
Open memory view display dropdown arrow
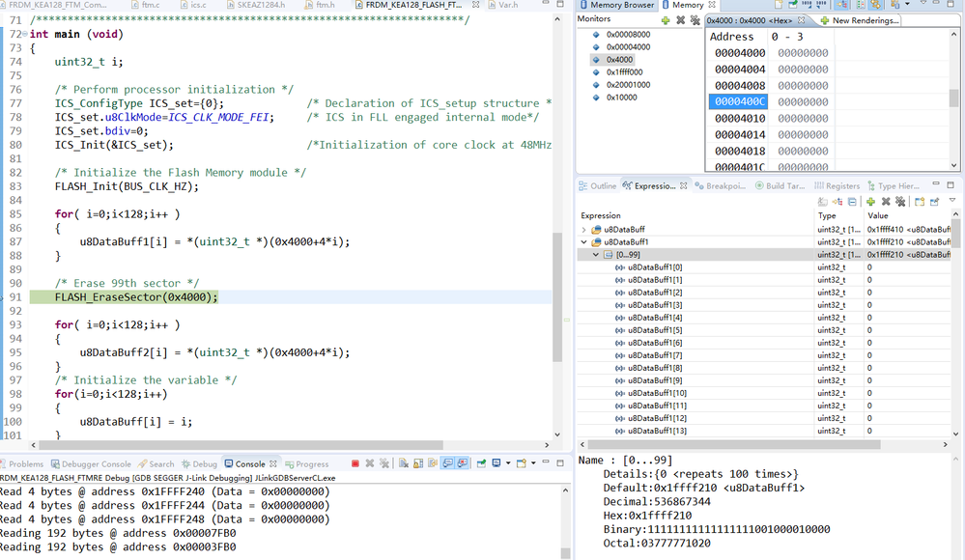(x=907, y=4)
